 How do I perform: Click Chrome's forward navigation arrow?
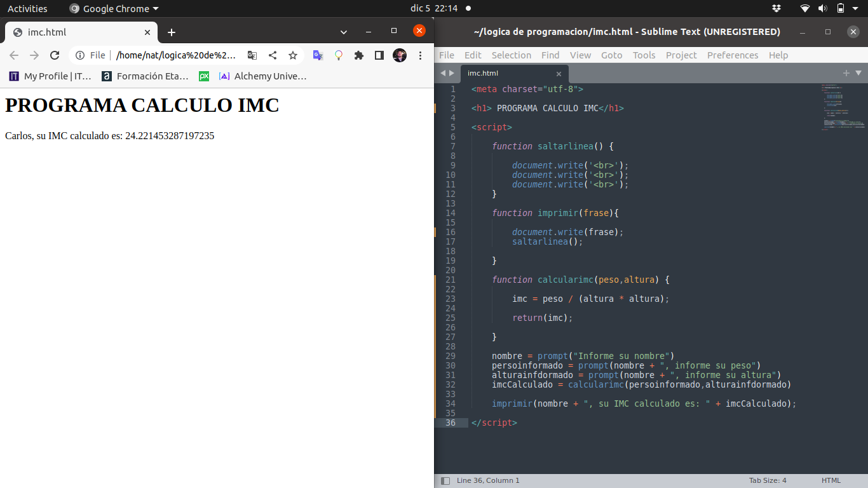[34, 55]
